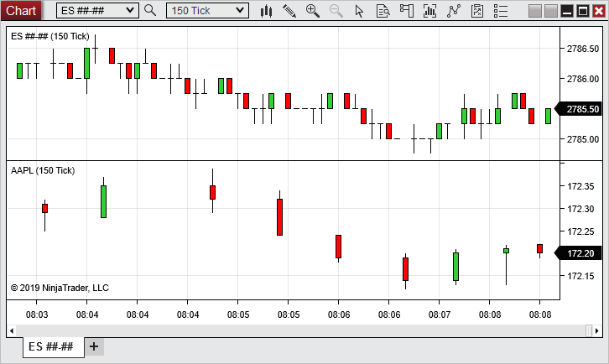Expand the 150 Tick interval dropdown
This screenshot has width=609, height=364.
tap(241, 11)
